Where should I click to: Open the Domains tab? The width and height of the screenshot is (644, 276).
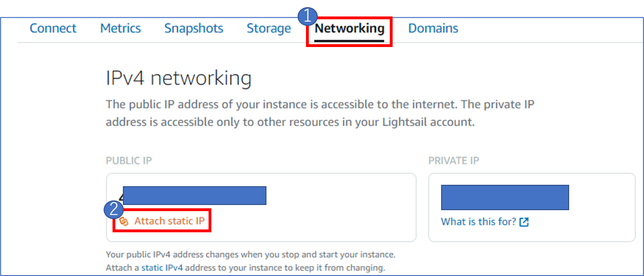tap(433, 28)
